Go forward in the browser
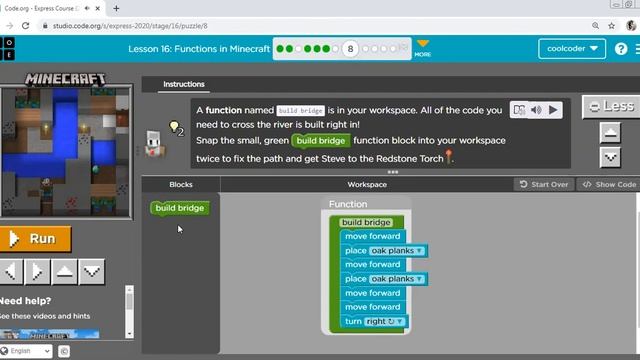640x360 pixels. tap(9, 26)
